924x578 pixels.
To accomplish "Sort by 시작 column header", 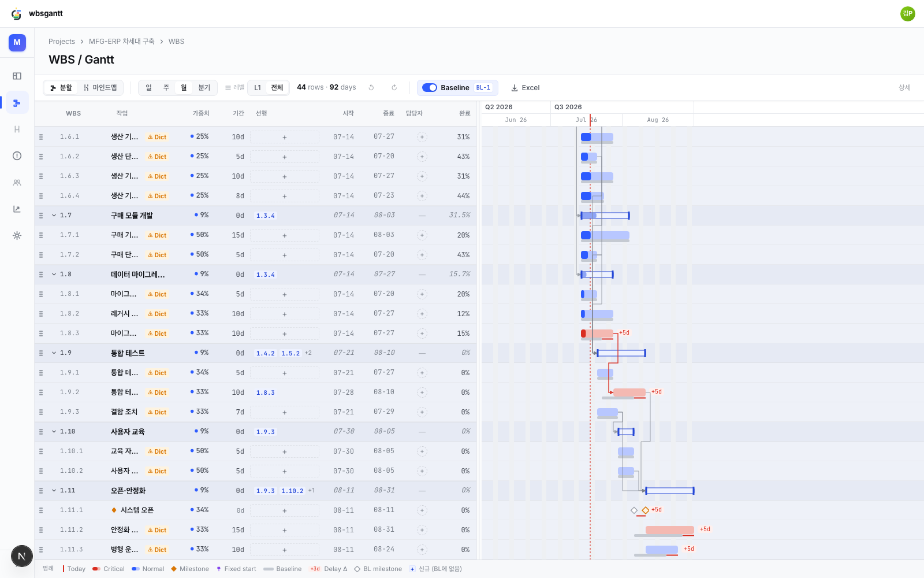I will tap(348, 113).
